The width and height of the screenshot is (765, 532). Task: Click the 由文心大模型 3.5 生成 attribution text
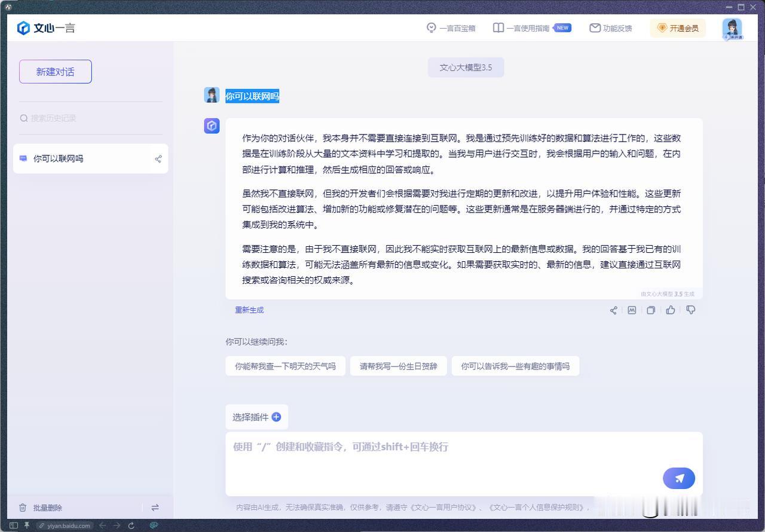click(x=668, y=294)
